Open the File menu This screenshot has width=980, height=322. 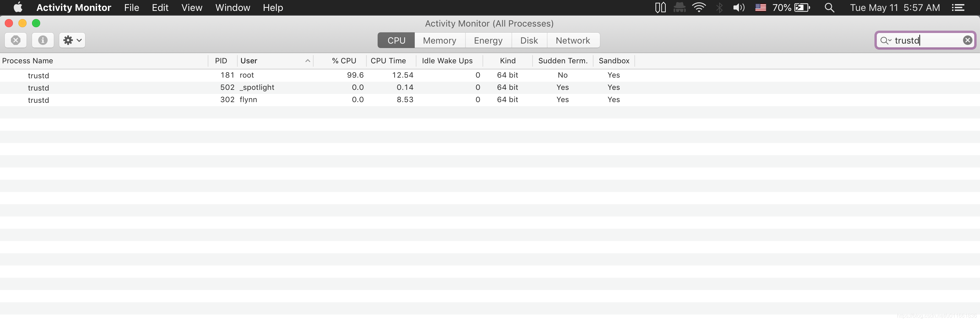132,7
